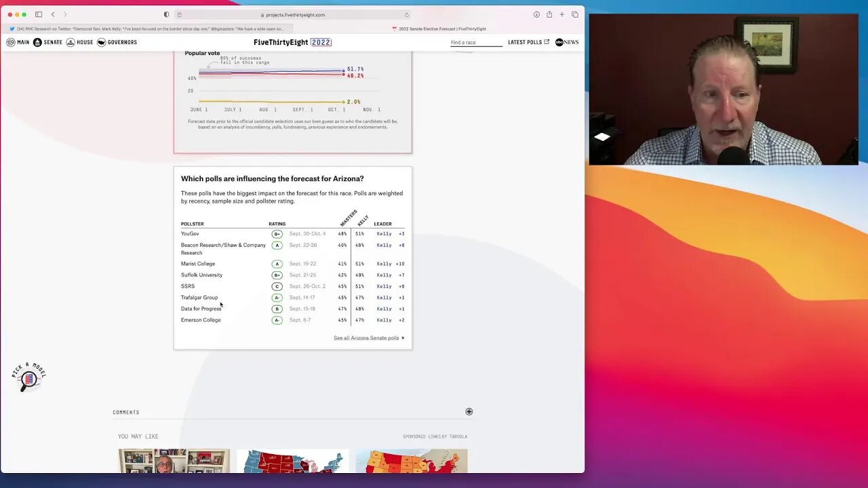Reload the page in the address bar

pos(407,14)
